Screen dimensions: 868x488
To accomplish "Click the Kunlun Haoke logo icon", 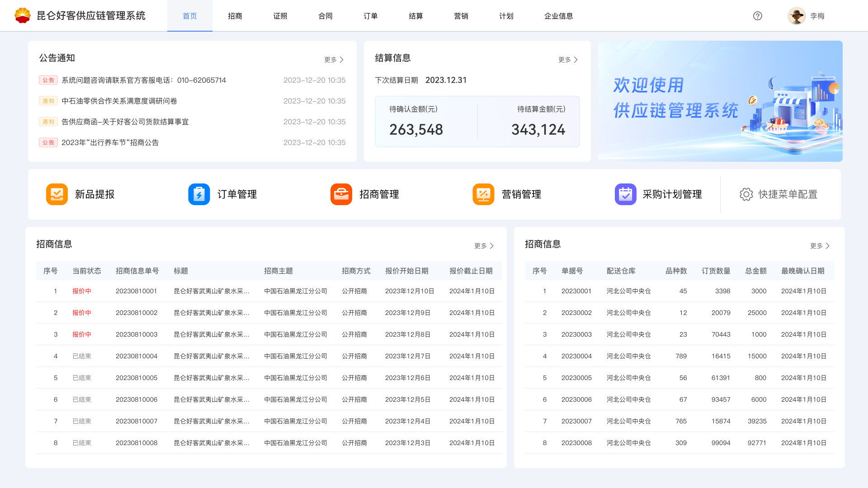I will (22, 15).
